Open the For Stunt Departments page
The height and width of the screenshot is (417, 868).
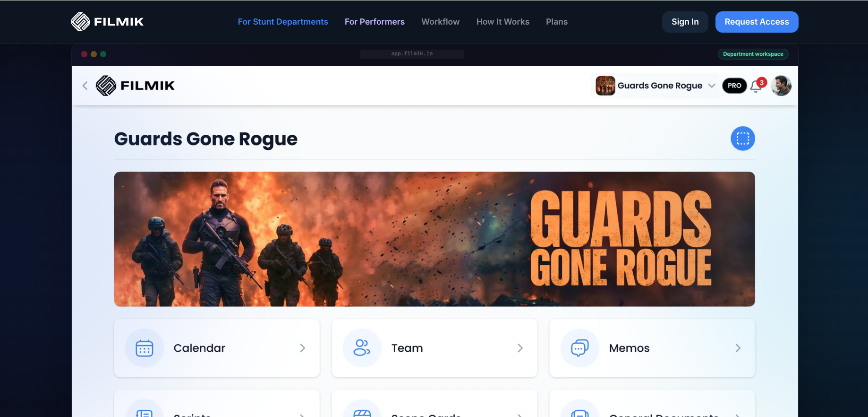pyautogui.click(x=283, y=22)
